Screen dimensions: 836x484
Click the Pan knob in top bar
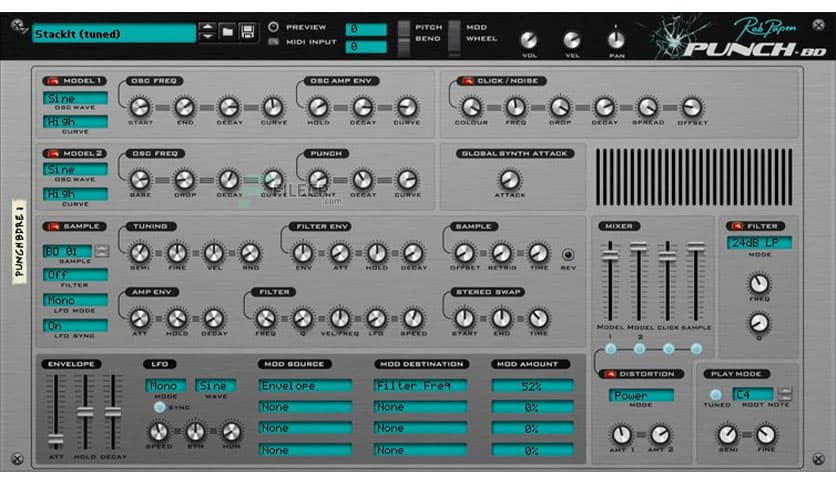coord(616,40)
